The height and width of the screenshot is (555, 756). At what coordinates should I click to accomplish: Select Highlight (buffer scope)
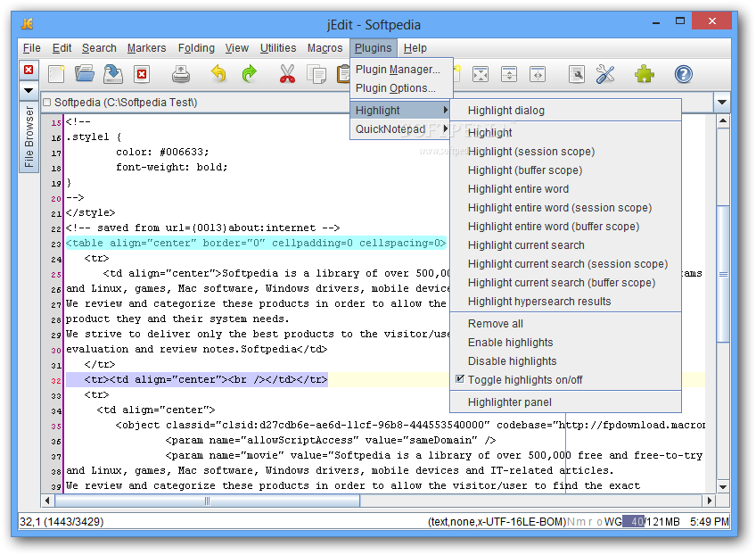point(565,170)
